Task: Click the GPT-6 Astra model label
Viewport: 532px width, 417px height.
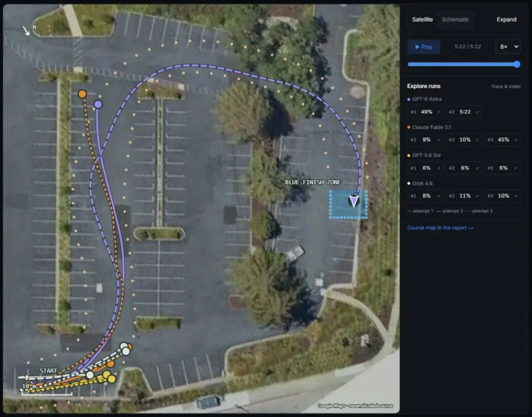Action: (x=427, y=99)
